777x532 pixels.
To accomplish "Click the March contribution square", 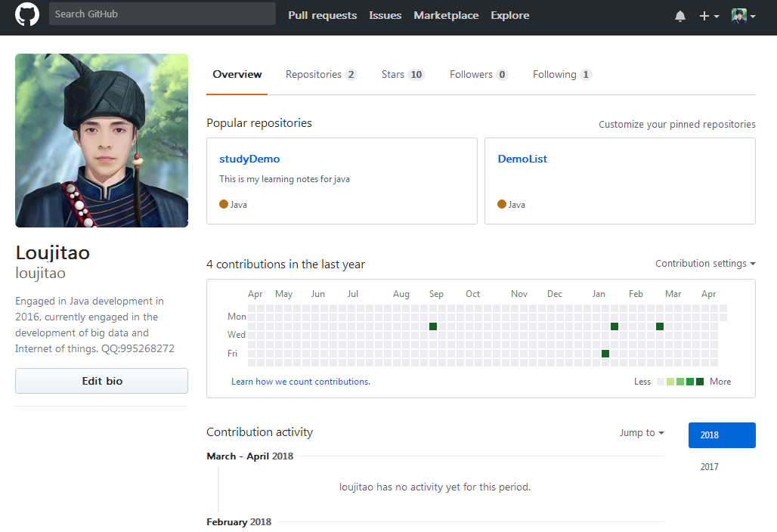I will [x=660, y=326].
